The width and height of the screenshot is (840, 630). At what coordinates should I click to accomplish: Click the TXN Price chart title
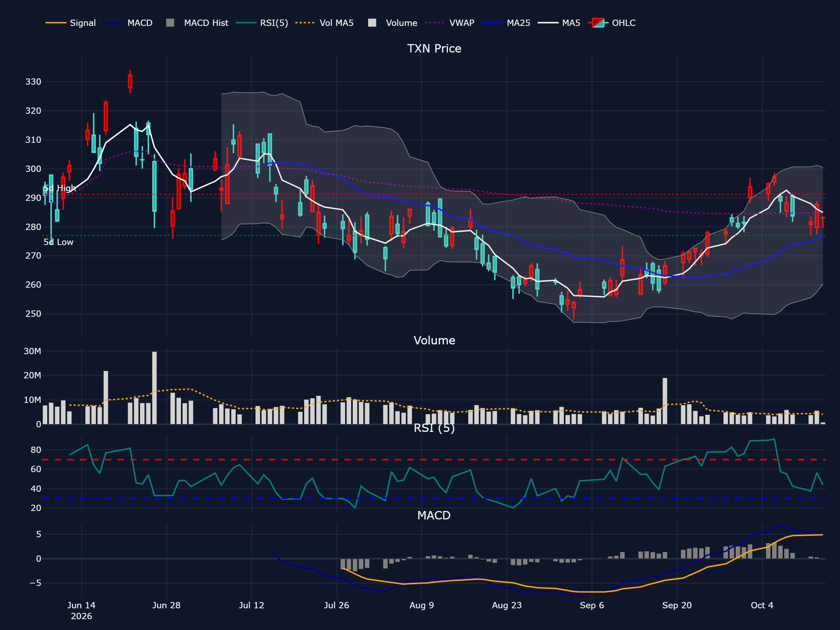point(434,49)
